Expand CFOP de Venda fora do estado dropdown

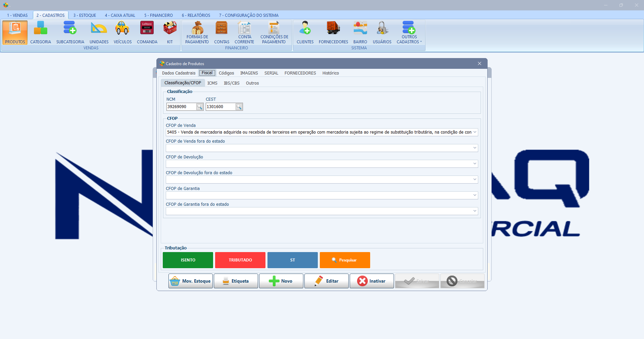475,148
